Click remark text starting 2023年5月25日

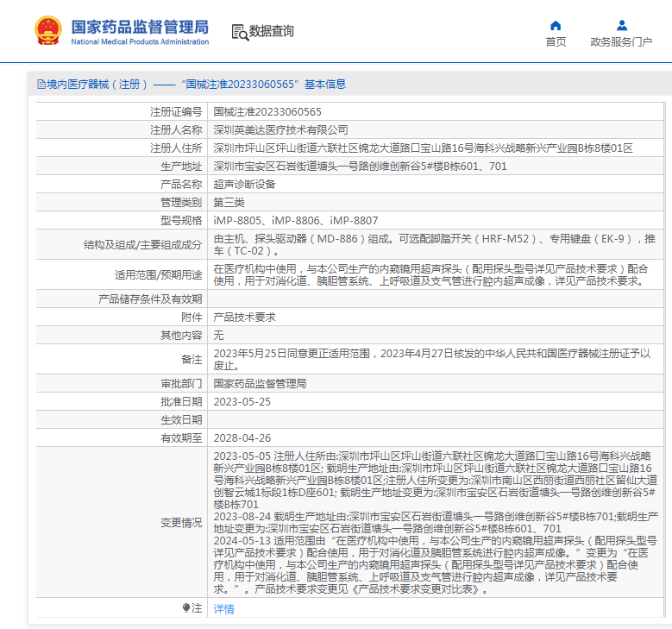pos(432,359)
